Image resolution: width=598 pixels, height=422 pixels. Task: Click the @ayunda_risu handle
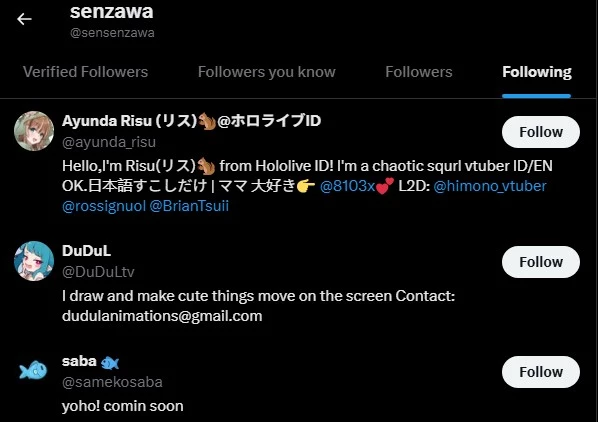(x=109, y=142)
